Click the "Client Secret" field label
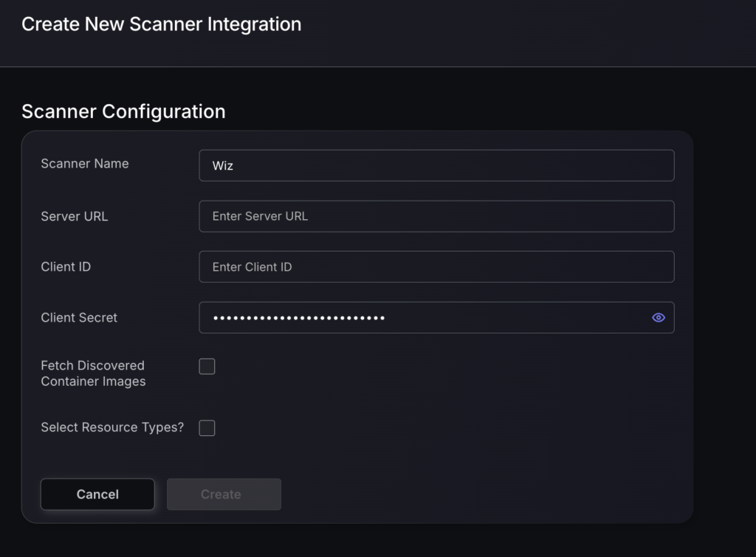 [79, 317]
